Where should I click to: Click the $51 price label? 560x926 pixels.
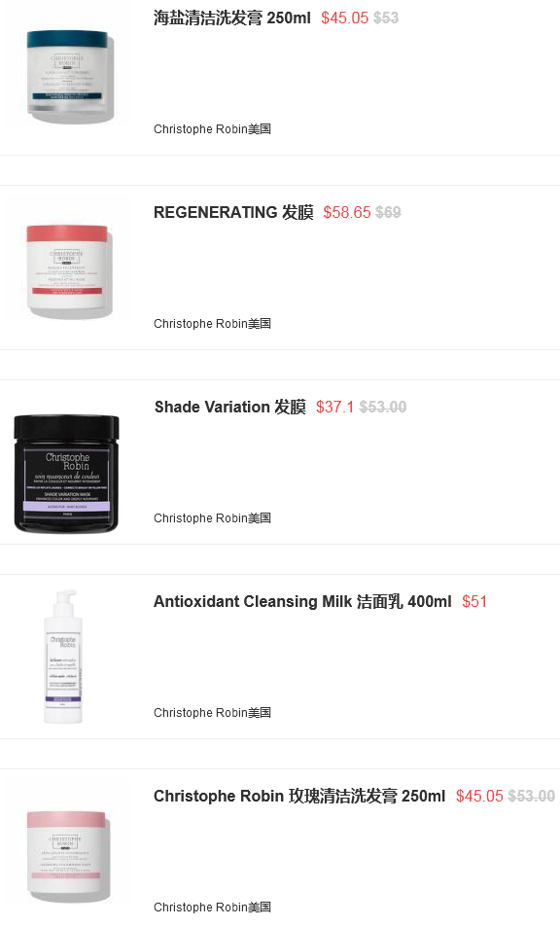(x=474, y=601)
